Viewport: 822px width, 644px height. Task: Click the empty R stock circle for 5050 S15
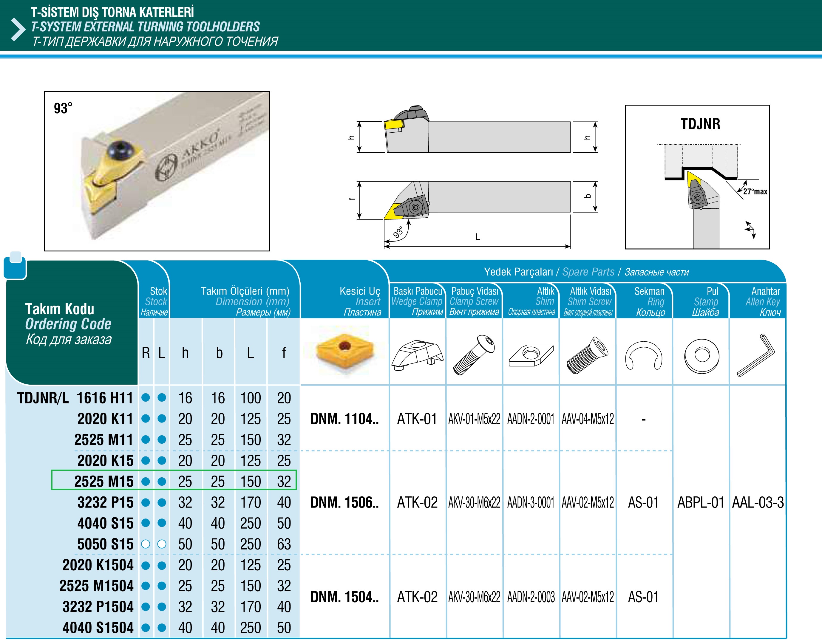tap(146, 544)
